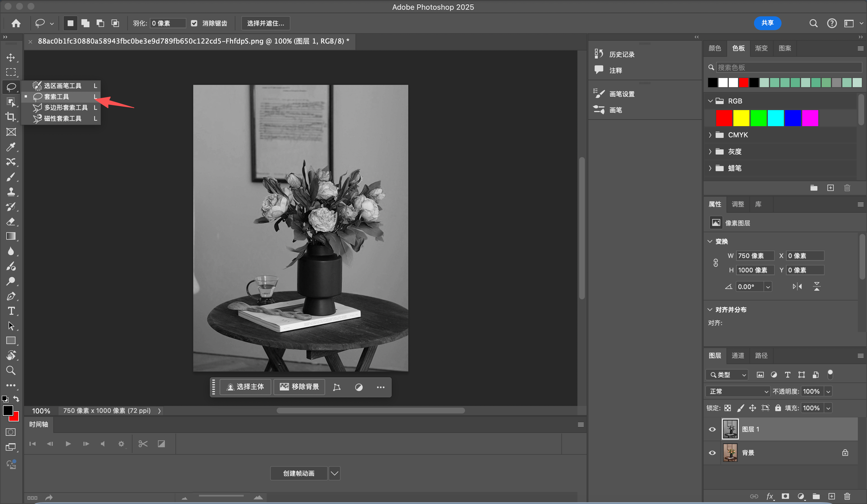Screen dimensions: 867x504
Task: Open the 正常 blend mode dropdown
Action: click(738, 392)
